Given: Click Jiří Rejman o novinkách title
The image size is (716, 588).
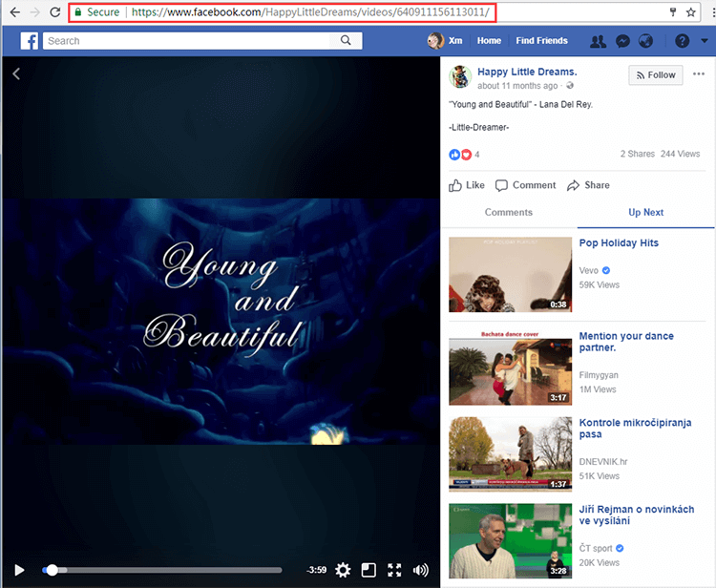Looking at the screenshot, I should pyautogui.click(x=637, y=514).
